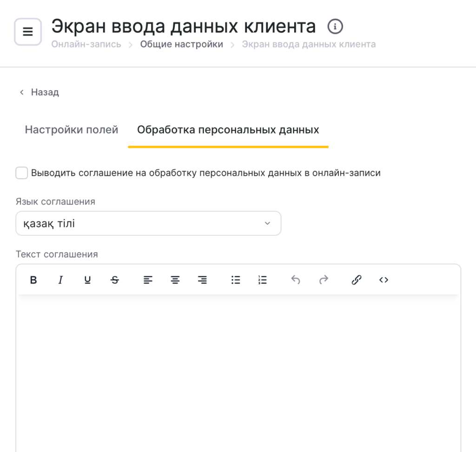Toggle bold formatting in the editor
Screen dimensions: 476x452
[x=33, y=280]
